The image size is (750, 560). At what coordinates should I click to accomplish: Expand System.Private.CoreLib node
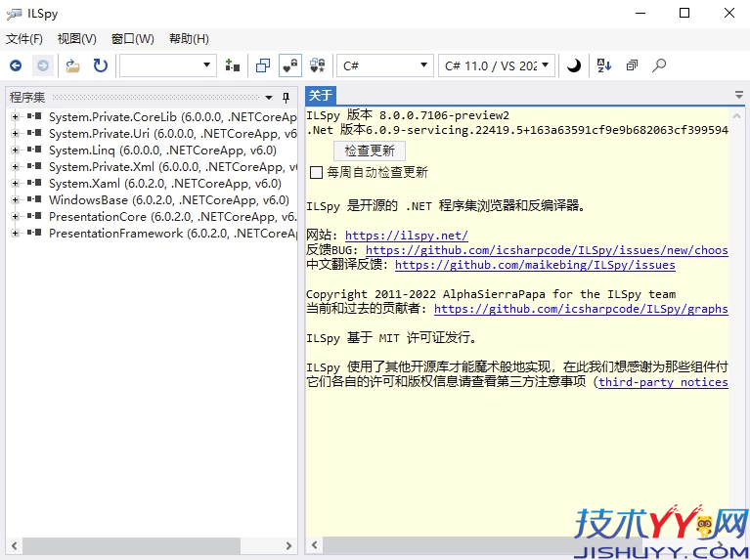[16, 116]
